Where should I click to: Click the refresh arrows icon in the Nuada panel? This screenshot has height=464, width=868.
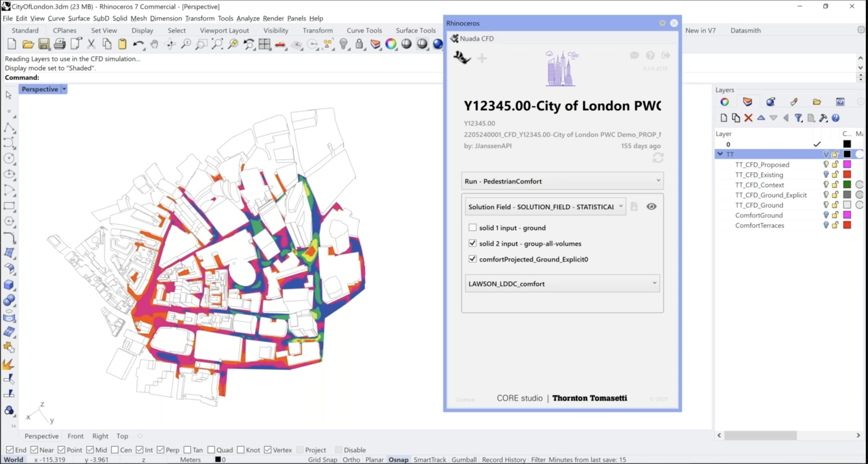tap(658, 158)
